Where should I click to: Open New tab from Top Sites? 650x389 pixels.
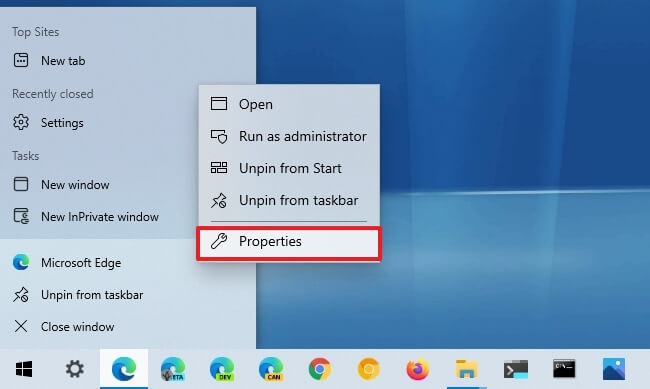[128, 61]
